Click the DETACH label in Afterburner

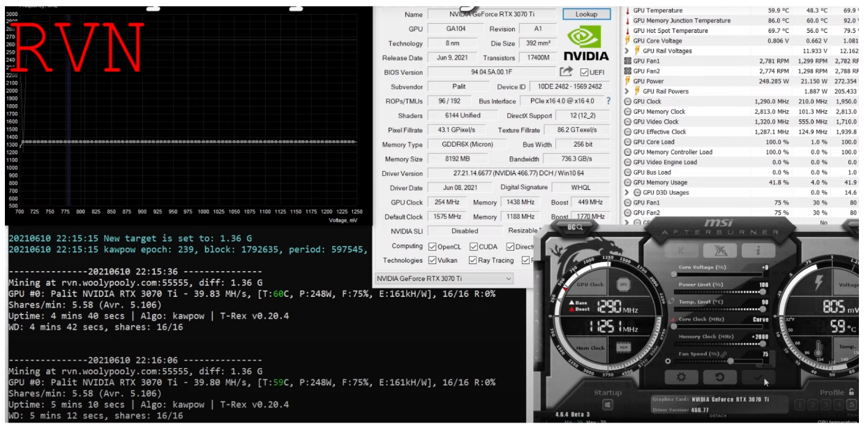(719, 416)
